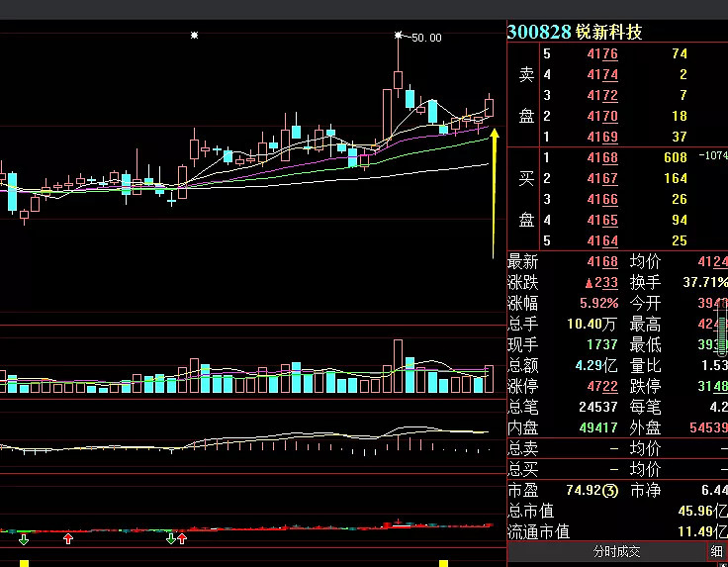Click the 总额 value 4.29亿
This screenshot has height=567, width=728.
[x=596, y=365]
